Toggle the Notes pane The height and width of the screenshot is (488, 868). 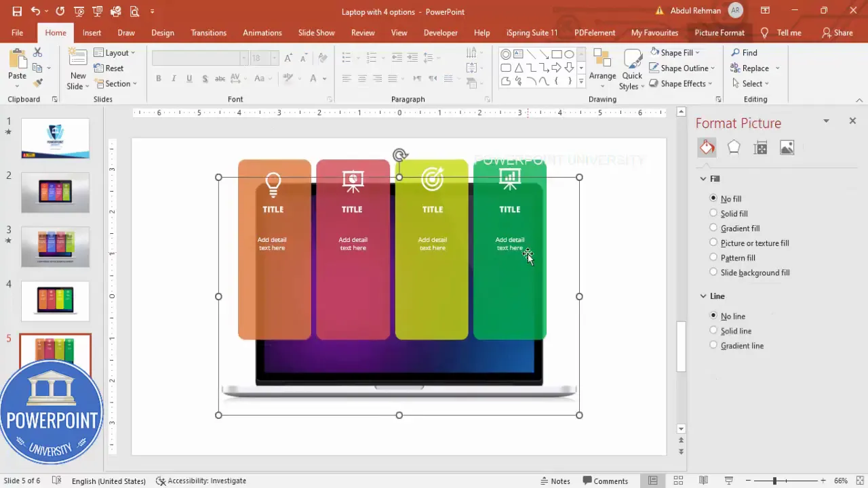pos(555,481)
